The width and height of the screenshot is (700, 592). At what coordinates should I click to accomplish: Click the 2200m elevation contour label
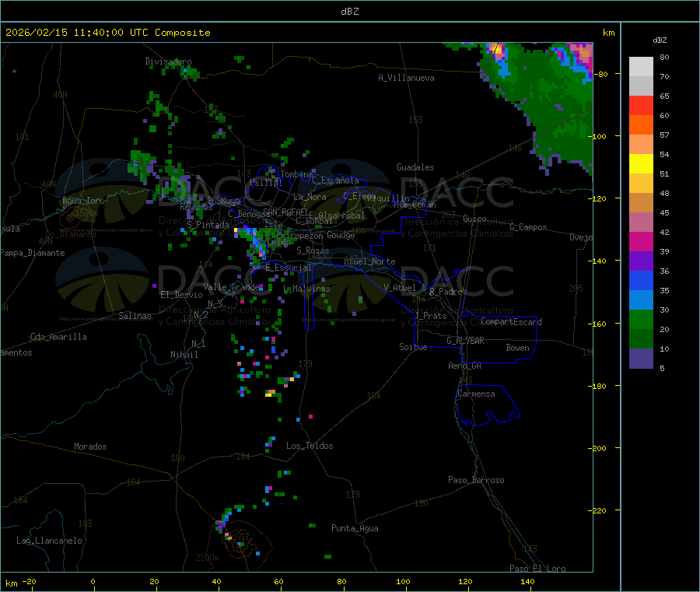coord(207,558)
